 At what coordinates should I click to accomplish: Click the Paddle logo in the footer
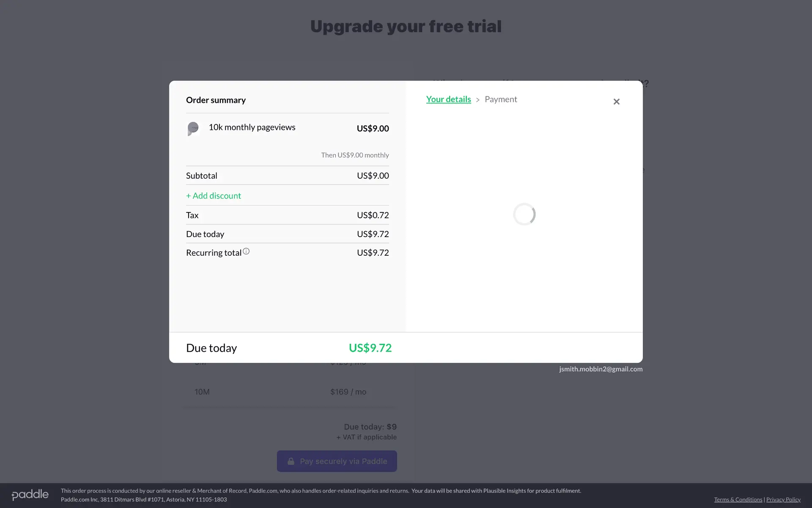tap(30, 494)
